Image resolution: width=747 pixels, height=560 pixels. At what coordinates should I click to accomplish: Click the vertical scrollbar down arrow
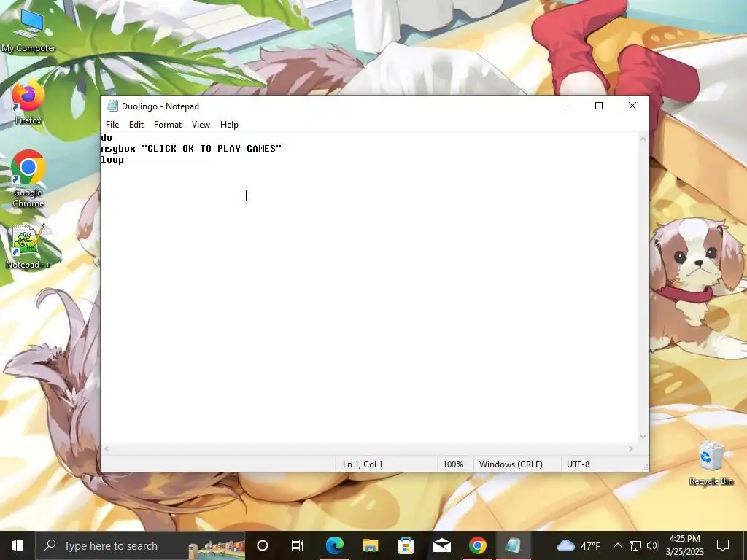coord(643,436)
